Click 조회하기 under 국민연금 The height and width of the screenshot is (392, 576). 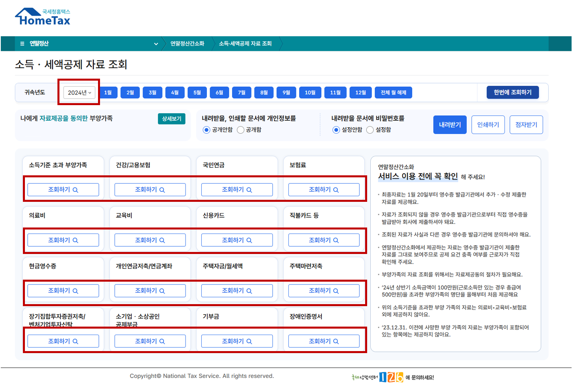click(237, 190)
